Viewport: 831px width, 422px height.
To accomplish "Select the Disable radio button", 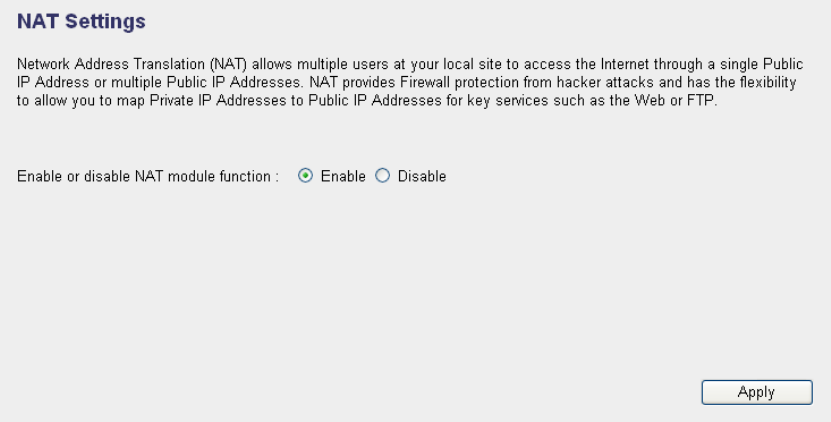I will coord(382,176).
